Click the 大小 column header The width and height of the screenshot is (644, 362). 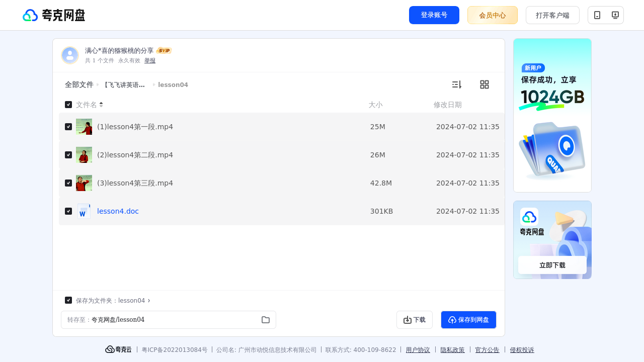[x=375, y=105]
